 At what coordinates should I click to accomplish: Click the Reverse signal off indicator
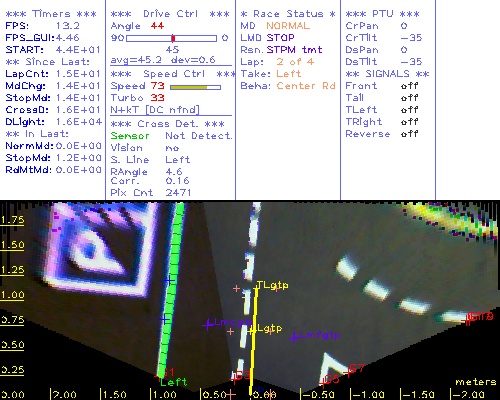point(409,134)
